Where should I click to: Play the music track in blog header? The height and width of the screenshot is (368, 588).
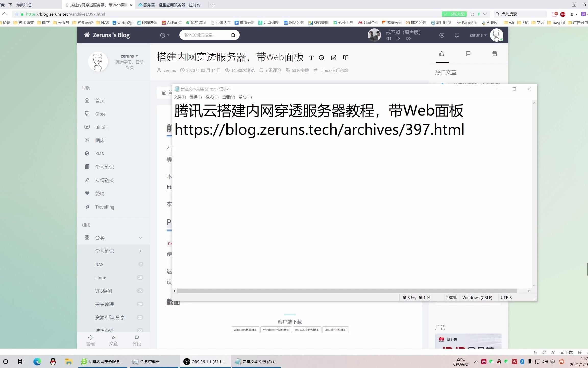tap(398, 38)
